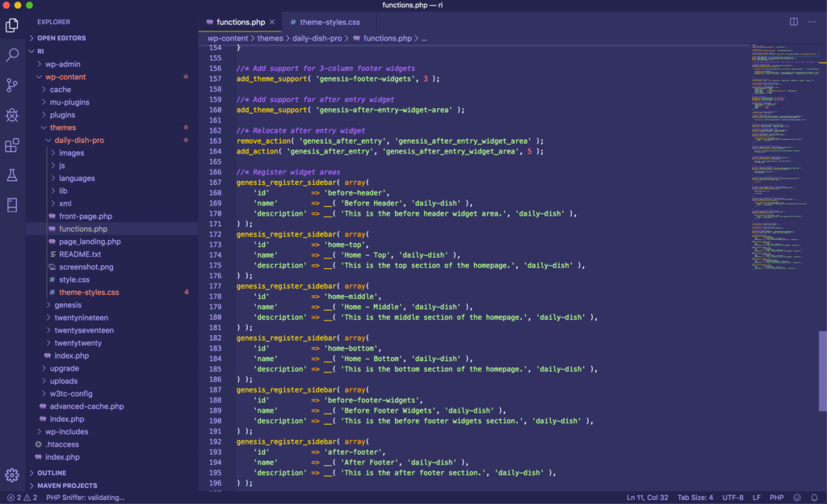827x504 pixels.
Task: Expand the genesis theme folder
Action: [x=68, y=304]
